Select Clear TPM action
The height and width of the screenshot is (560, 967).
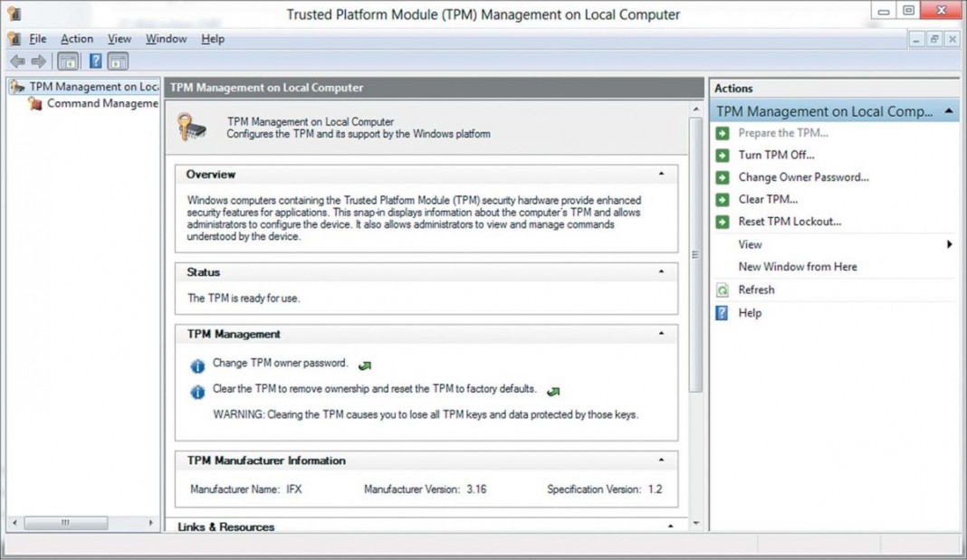click(768, 199)
